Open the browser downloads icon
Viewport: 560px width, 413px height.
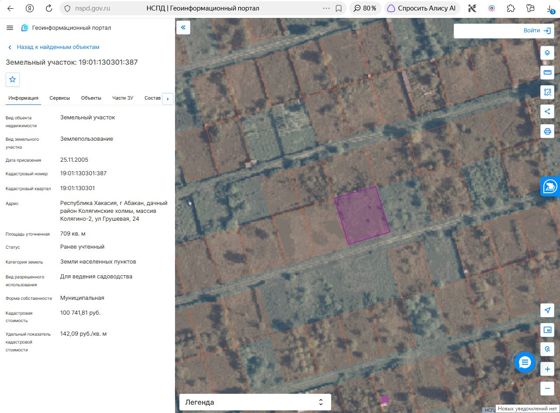pyautogui.click(x=550, y=9)
